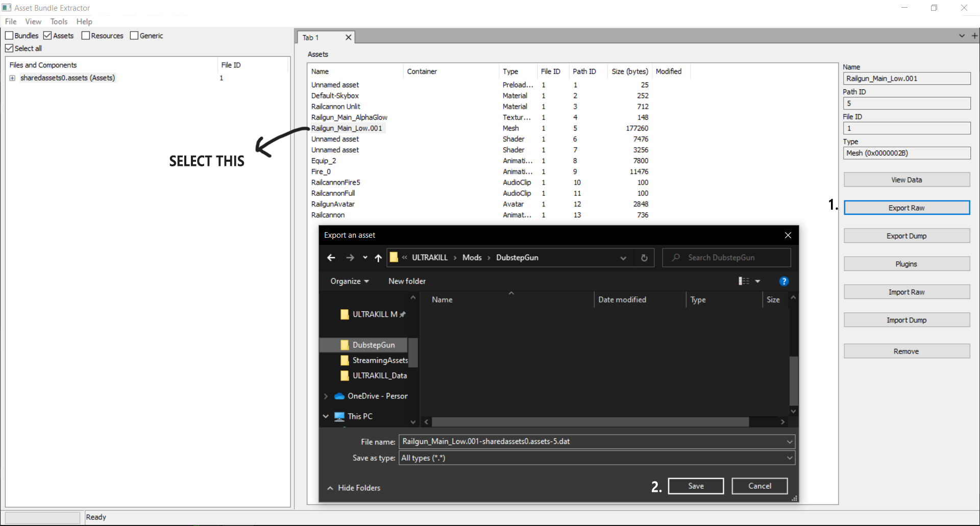The image size is (980, 526).
Task: Open the Plugins button
Action: [x=906, y=264]
